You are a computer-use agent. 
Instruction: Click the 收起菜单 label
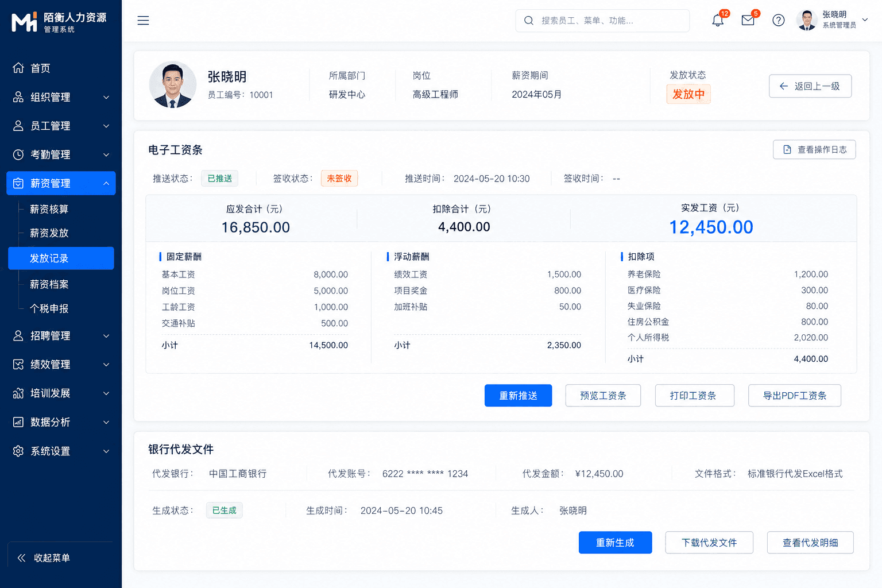[x=52, y=558]
